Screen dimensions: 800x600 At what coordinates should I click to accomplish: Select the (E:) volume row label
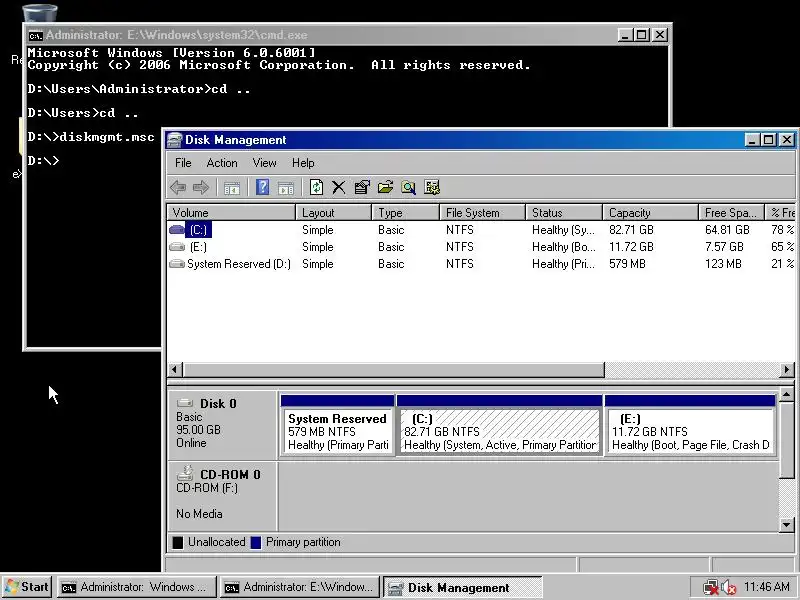[x=198, y=247]
